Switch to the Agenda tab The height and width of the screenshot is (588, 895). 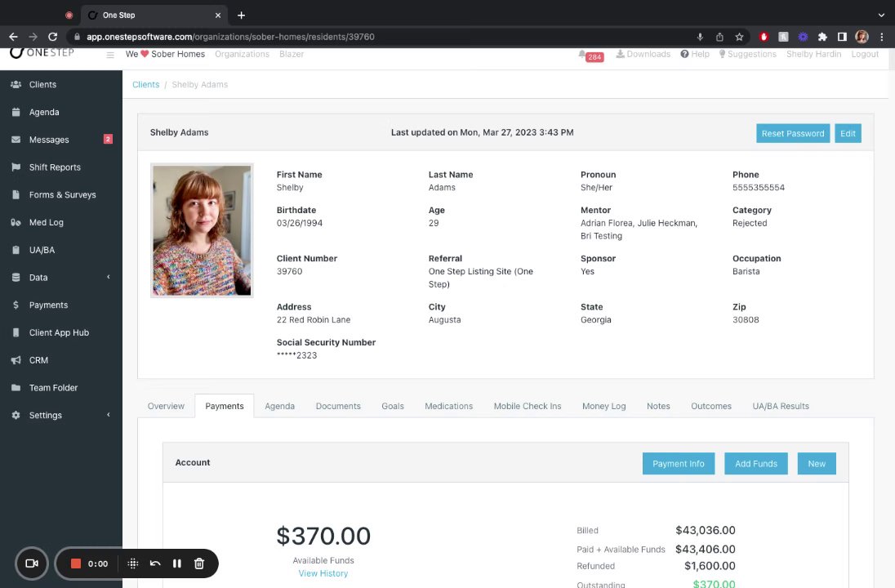tap(279, 406)
